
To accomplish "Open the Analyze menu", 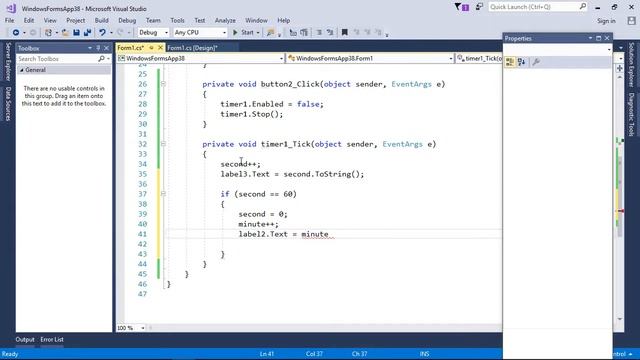I will (x=225, y=20).
